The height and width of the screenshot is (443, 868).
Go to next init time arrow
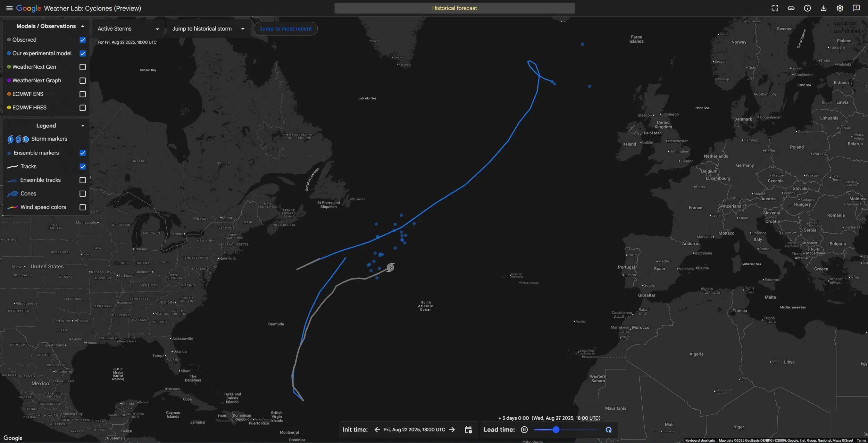(452, 429)
